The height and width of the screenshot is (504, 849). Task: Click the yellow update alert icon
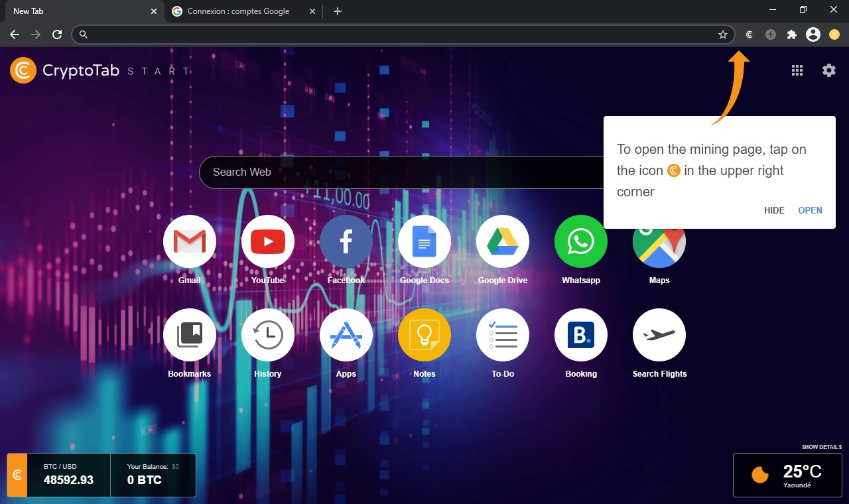pyautogui.click(x=834, y=34)
